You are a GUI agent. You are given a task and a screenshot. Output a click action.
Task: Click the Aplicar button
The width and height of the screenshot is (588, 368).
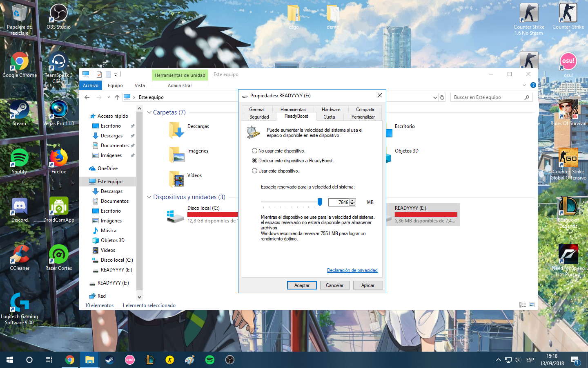(x=368, y=285)
